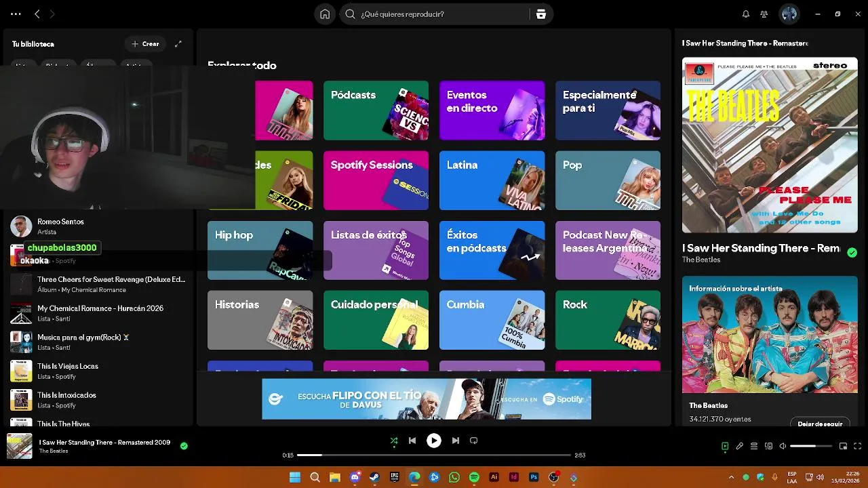Open the Éxitos en pódcasts card

tap(492, 250)
